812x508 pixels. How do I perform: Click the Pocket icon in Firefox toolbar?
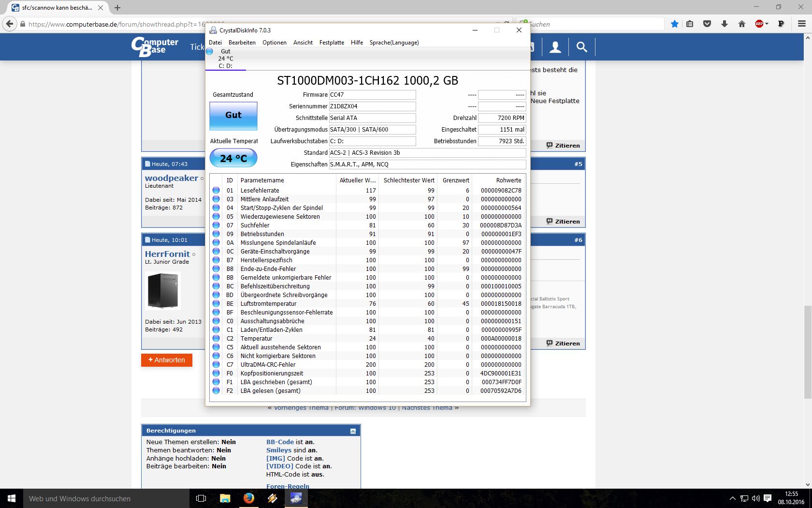pyautogui.click(x=707, y=24)
